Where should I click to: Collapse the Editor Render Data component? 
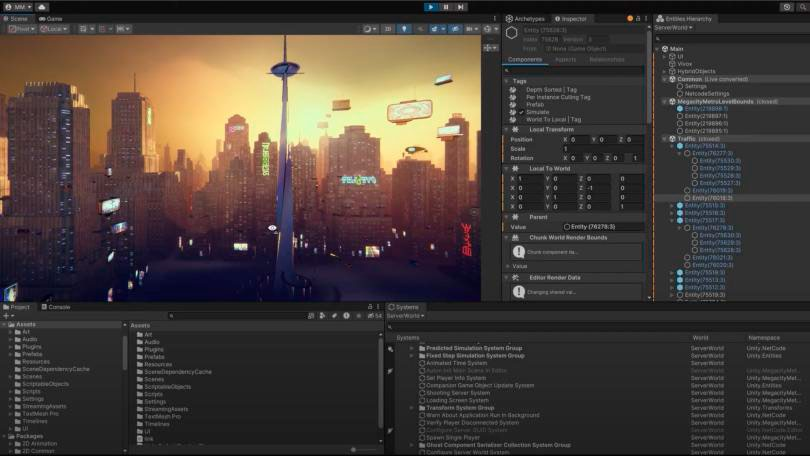[x=507, y=278]
